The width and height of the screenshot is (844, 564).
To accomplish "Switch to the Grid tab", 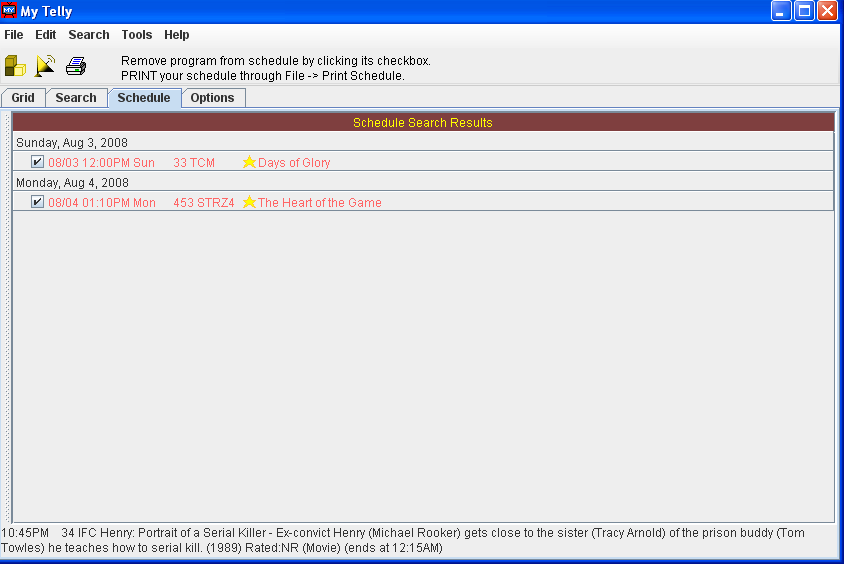I will 23,98.
